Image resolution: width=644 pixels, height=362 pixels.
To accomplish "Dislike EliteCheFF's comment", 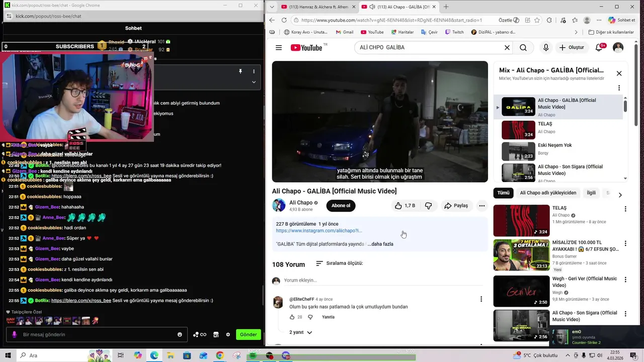I will coord(310,317).
